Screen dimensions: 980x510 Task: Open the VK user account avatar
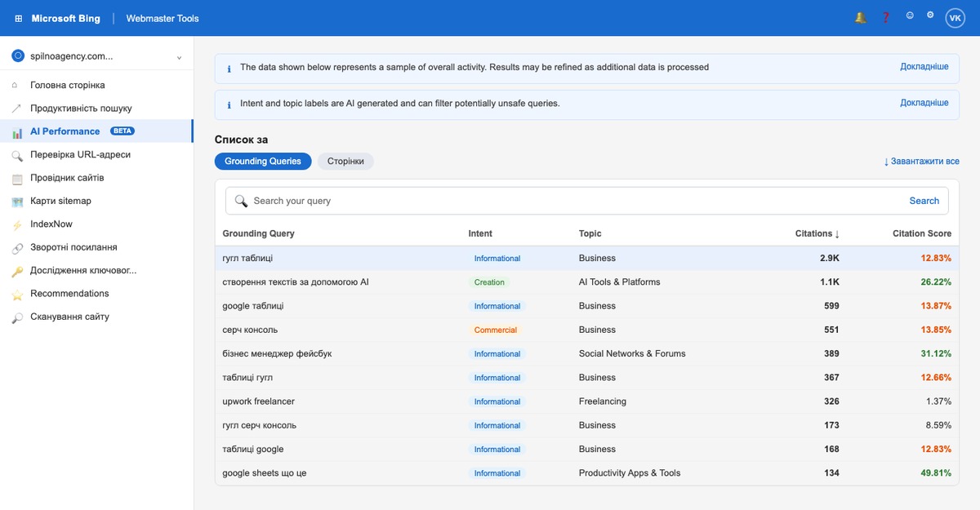coord(955,18)
